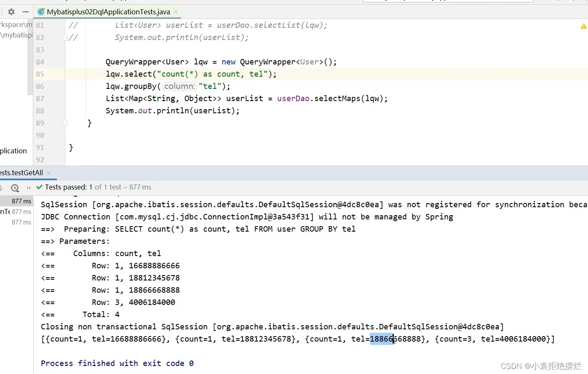Click line number 87 in the gutter
Viewport: 588px width, 374px height.
click(40, 99)
